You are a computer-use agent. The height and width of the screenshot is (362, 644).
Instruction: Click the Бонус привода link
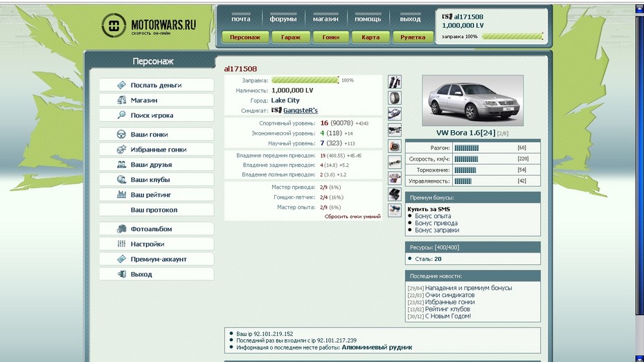(436, 224)
